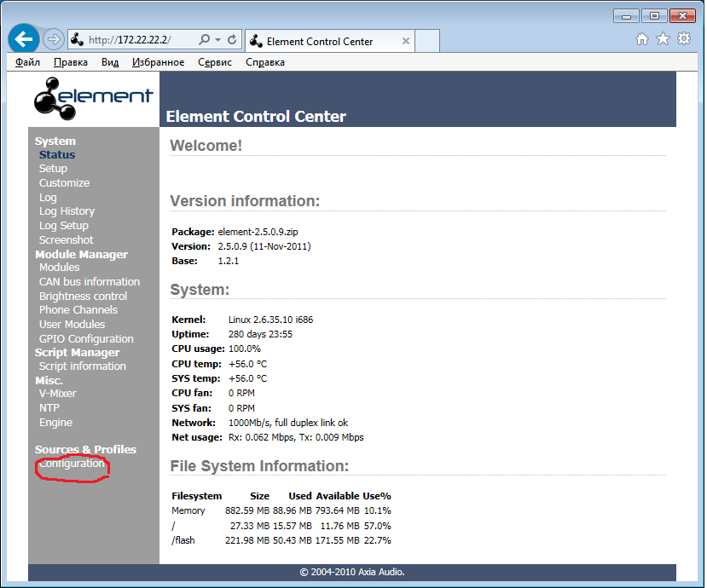Select the Element Control Center tab
This screenshot has height=588, width=707.
[330, 41]
